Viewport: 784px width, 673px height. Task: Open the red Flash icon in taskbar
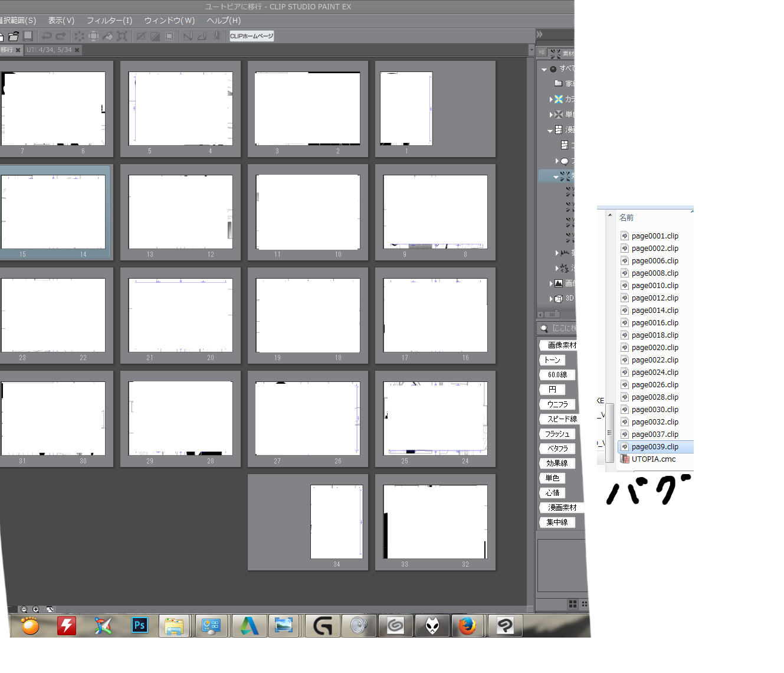[67, 626]
